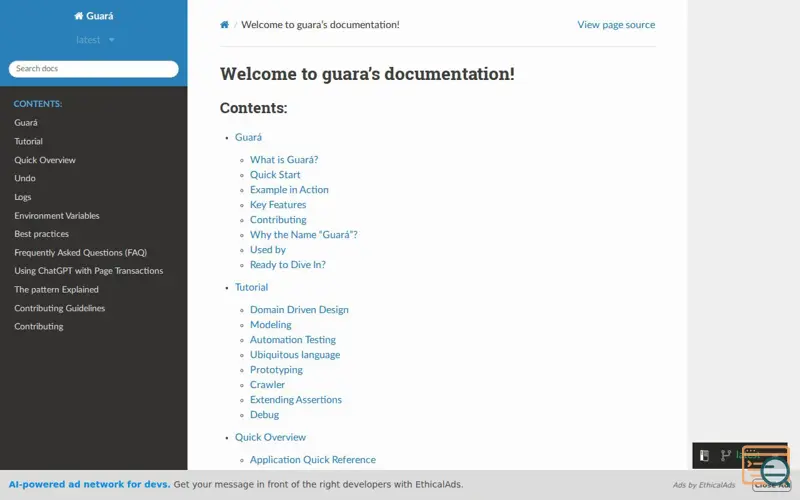Click the git branch icon in the version flyout
Viewport: 800px width, 500px height.
(x=725, y=455)
